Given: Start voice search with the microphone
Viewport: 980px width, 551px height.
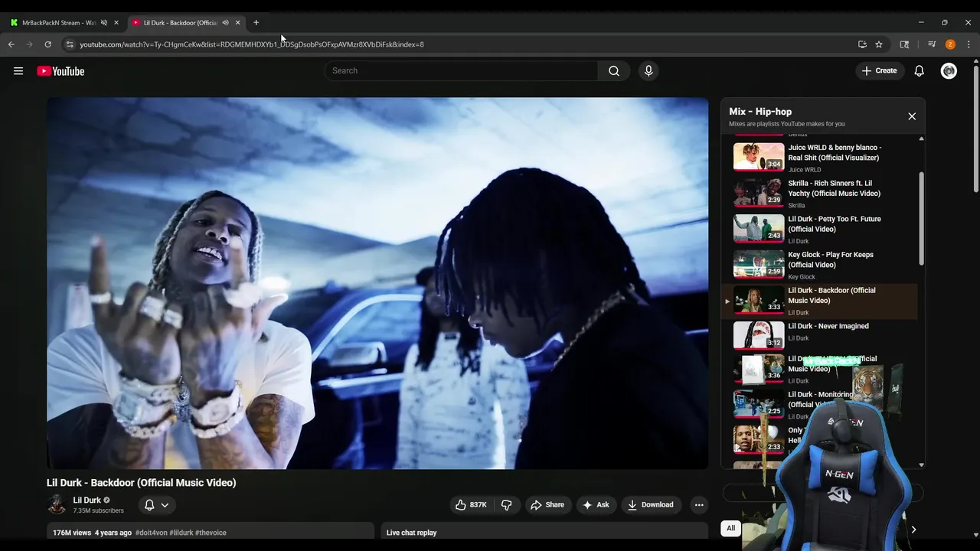Looking at the screenshot, I should pos(648,70).
